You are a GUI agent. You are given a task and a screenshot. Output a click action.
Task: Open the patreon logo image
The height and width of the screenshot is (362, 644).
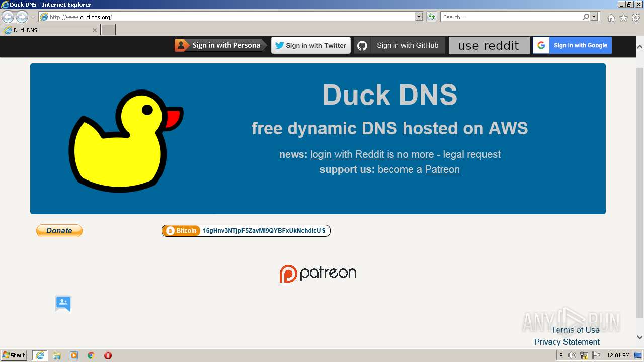(x=318, y=274)
